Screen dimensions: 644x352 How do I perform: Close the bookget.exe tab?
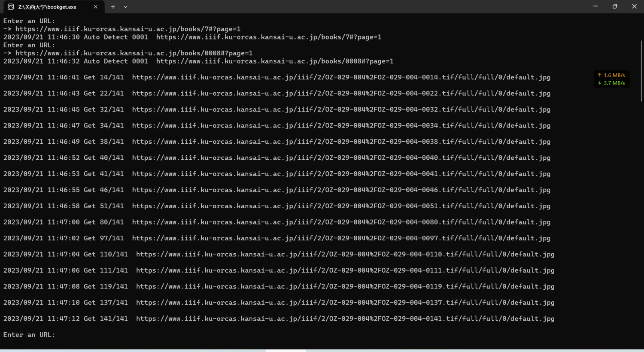pos(95,7)
